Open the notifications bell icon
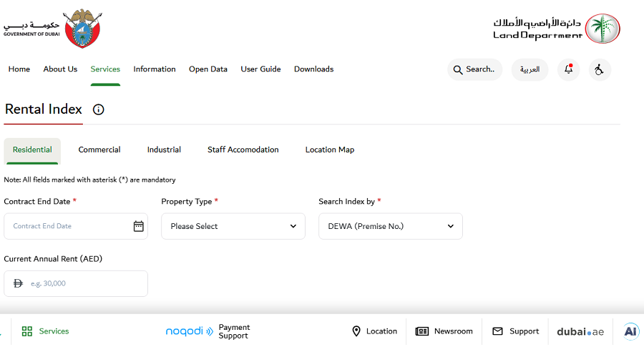This screenshot has width=644, height=347. click(568, 69)
